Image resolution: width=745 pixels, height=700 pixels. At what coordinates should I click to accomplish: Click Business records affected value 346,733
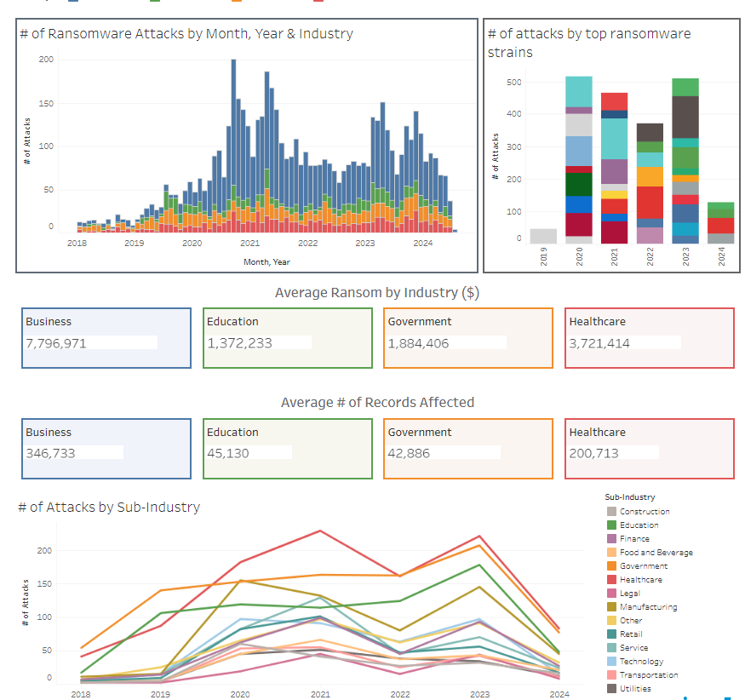pyautogui.click(x=50, y=454)
